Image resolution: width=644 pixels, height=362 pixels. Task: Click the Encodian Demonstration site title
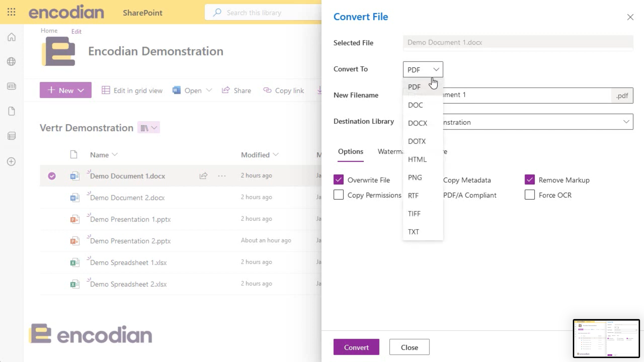tap(156, 51)
